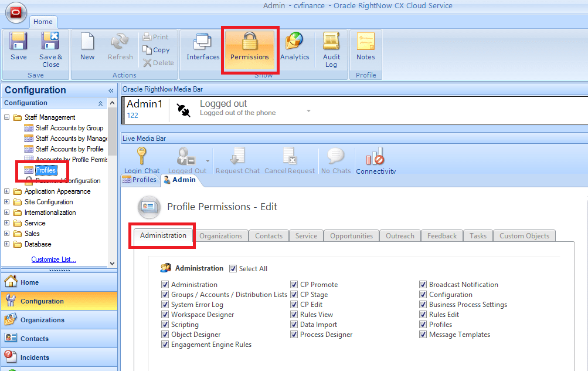Select Incidents in the navigation pane

(35, 357)
